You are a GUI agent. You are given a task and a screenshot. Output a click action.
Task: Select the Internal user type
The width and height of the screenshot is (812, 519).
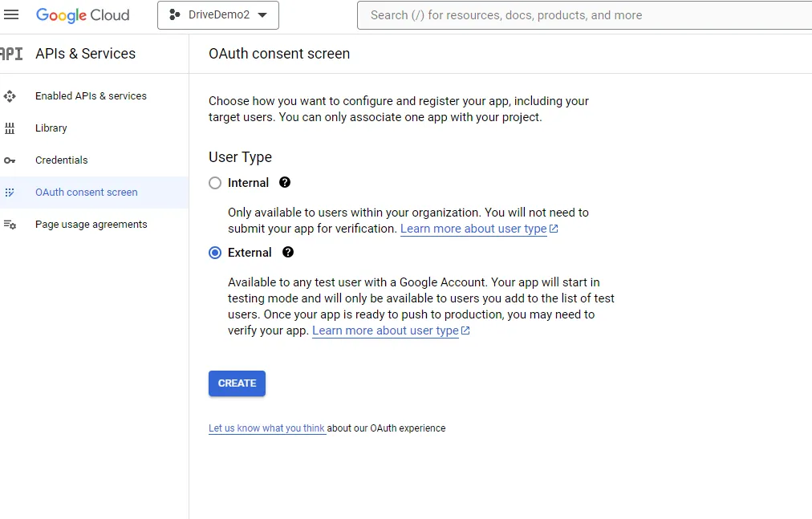[215, 183]
